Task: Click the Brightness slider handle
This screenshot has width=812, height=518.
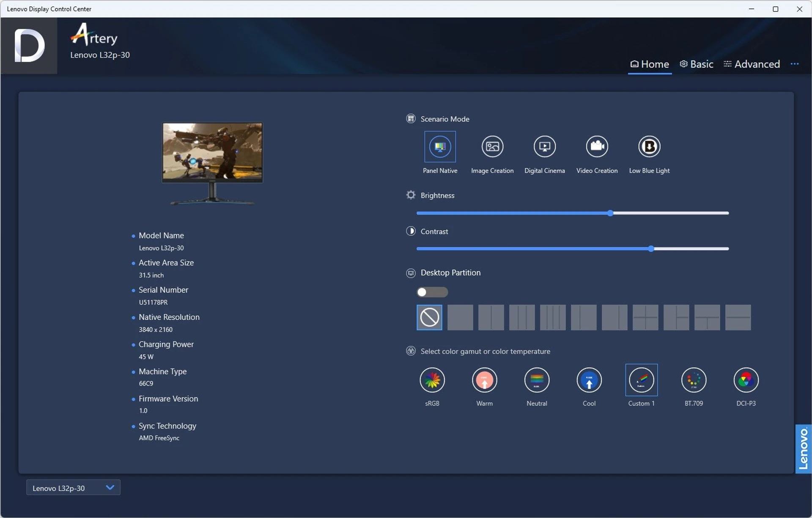Action: [610, 213]
